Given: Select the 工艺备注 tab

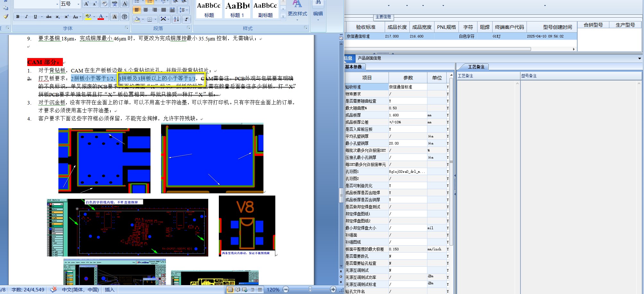Looking at the screenshot, I should pyautogui.click(x=476, y=67).
